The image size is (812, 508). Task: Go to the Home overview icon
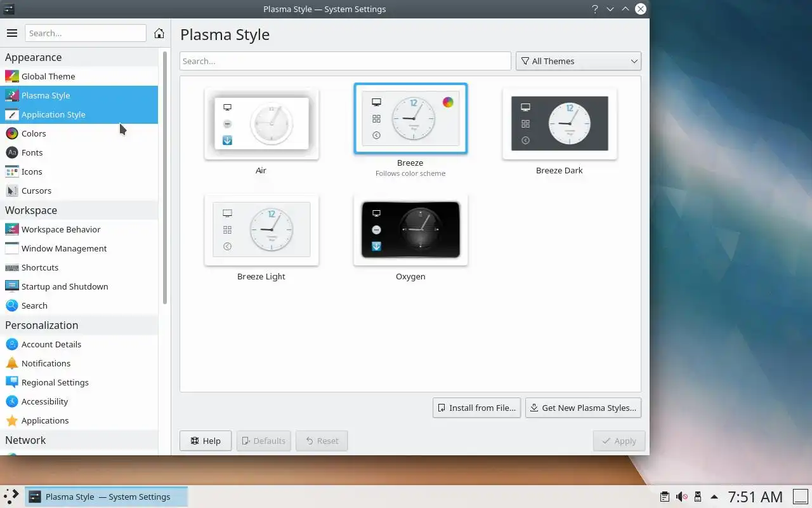pyautogui.click(x=159, y=33)
